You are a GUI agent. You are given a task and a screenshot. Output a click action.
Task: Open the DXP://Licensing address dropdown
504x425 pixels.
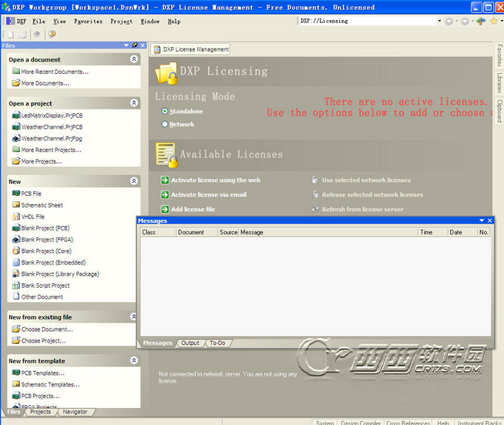click(x=439, y=22)
